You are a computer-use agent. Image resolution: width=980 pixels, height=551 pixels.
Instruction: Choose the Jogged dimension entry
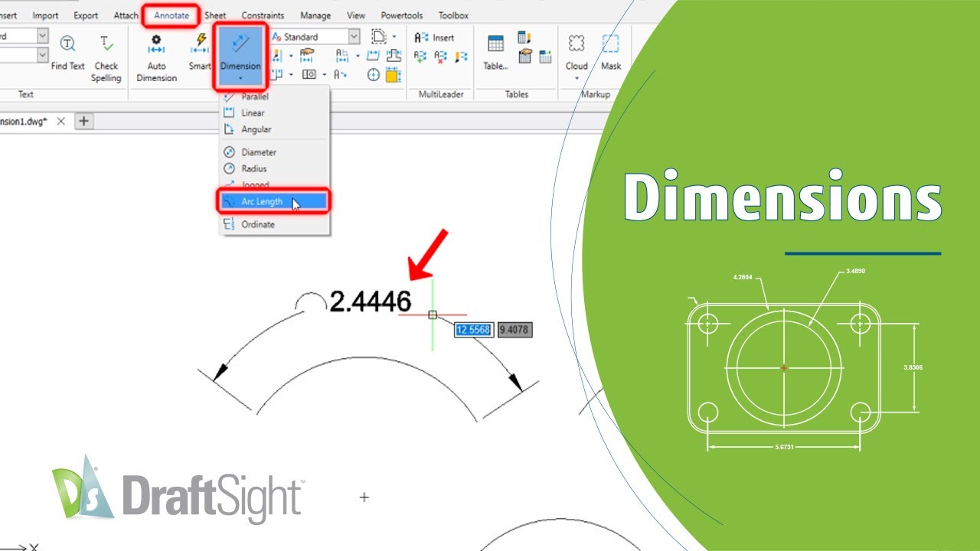[255, 184]
